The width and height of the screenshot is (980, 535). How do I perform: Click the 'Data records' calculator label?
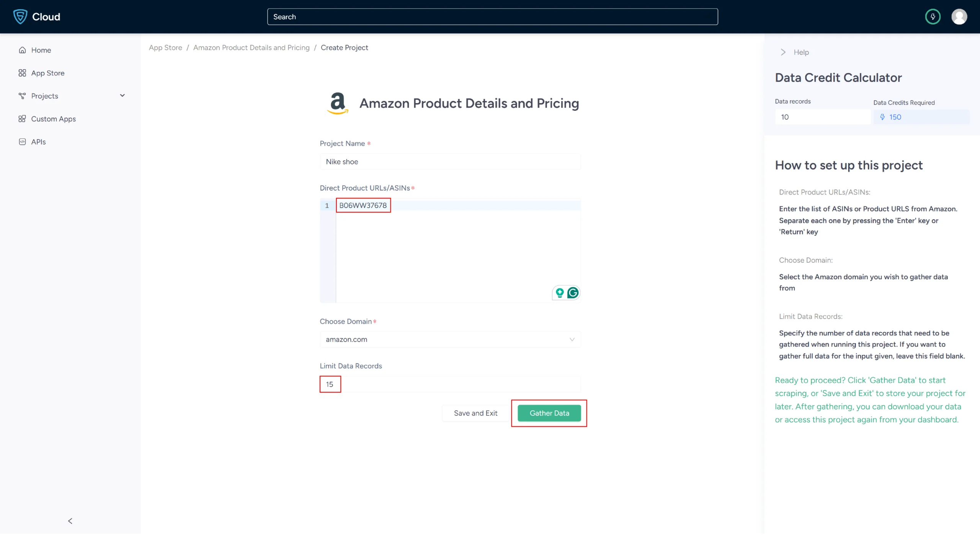(793, 101)
